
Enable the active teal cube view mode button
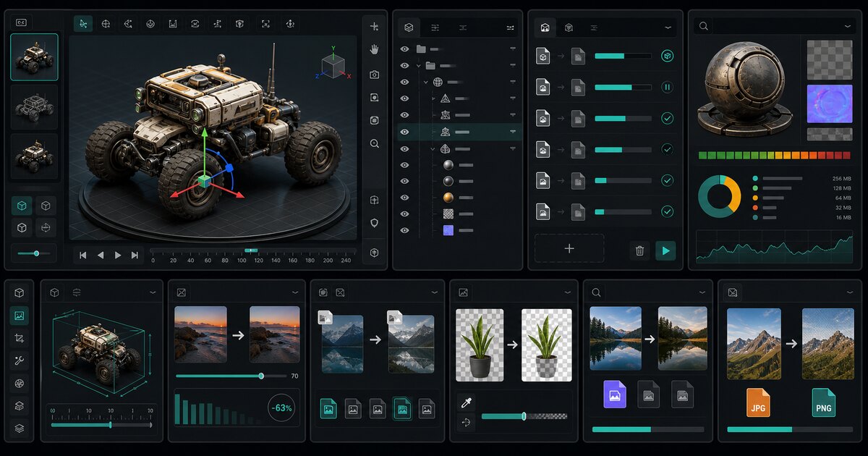click(22, 206)
